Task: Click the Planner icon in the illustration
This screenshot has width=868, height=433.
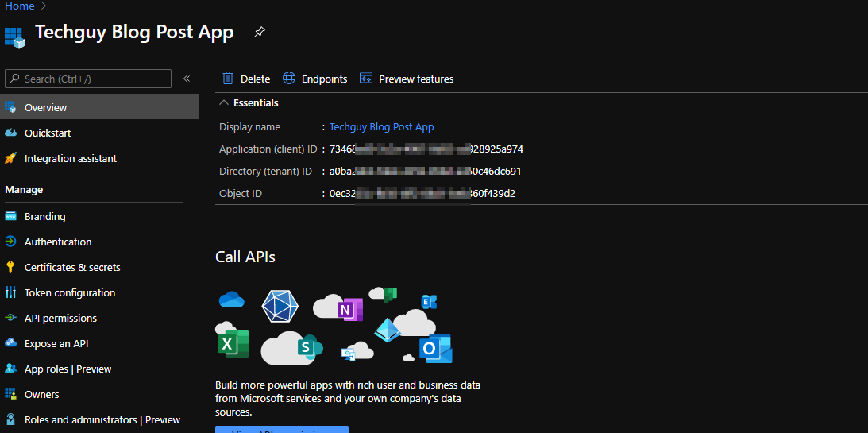Action: 390,295
